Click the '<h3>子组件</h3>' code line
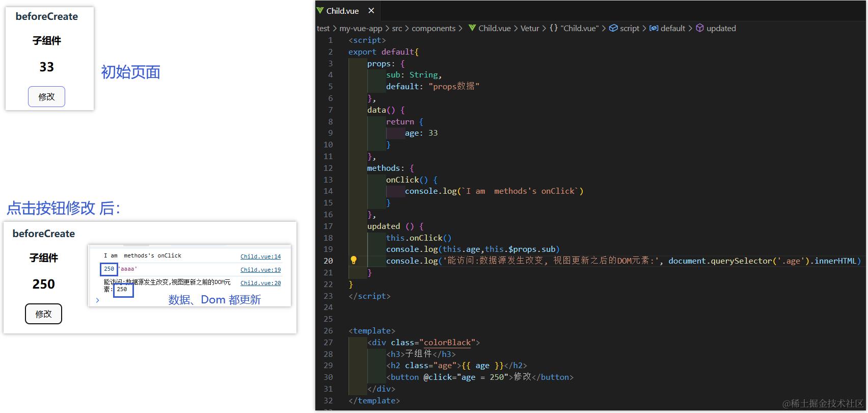This screenshot has height=413, width=868. (x=421, y=354)
